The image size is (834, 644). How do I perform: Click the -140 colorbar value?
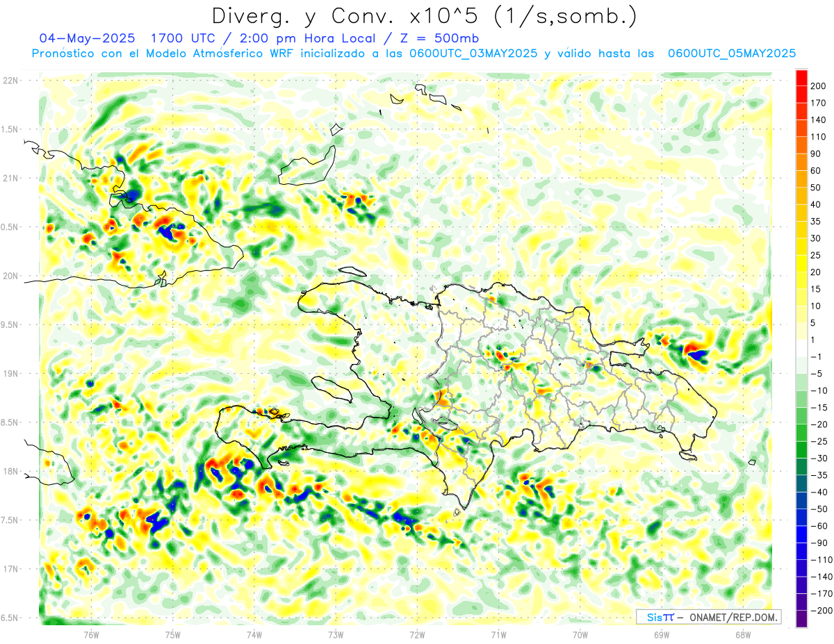[821, 577]
